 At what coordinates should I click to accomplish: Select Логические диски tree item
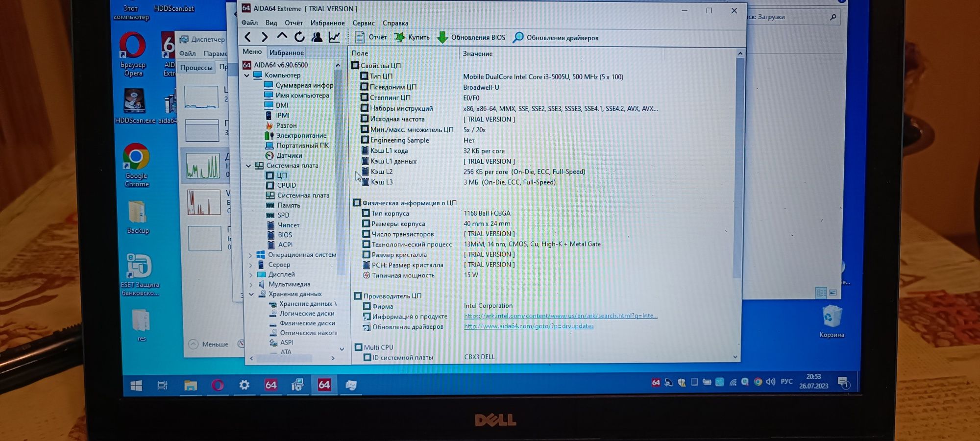point(302,314)
